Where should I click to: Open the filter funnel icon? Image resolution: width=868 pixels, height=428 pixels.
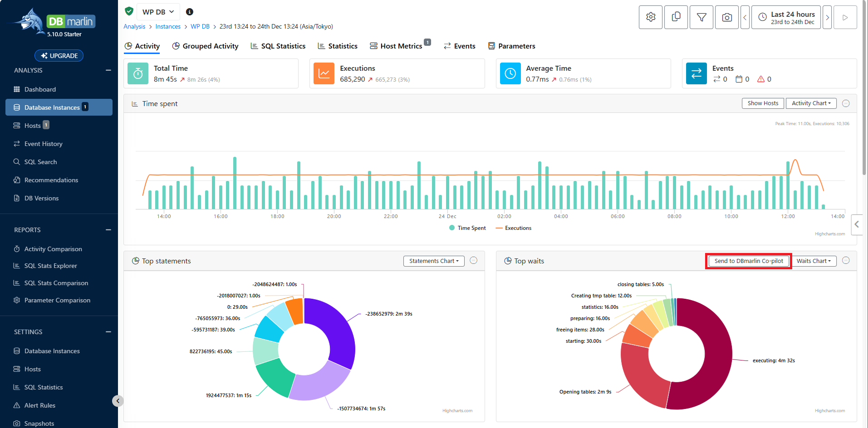click(x=701, y=17)
